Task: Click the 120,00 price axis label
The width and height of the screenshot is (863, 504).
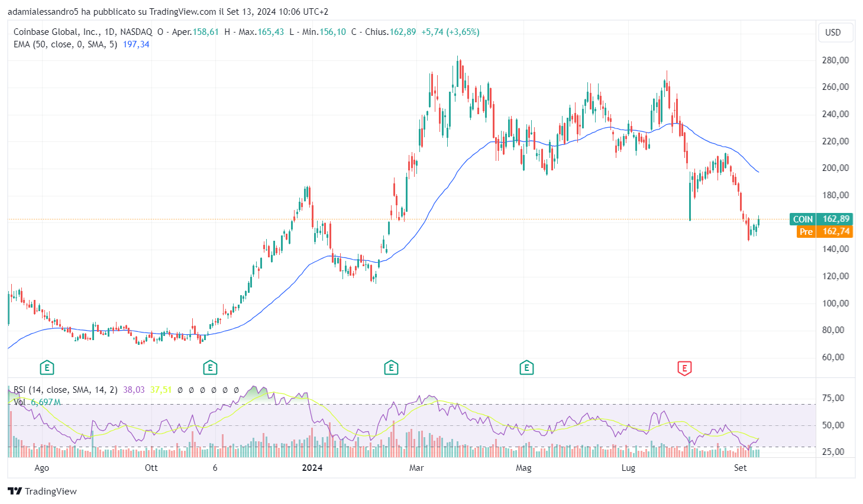Action: pyautogui.click(x=835, y=276)
